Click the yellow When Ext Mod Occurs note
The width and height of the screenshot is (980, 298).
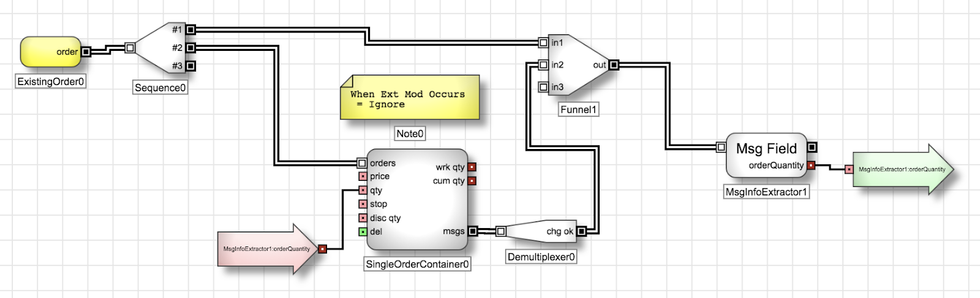pyautogui.click(x=410, y=98)
